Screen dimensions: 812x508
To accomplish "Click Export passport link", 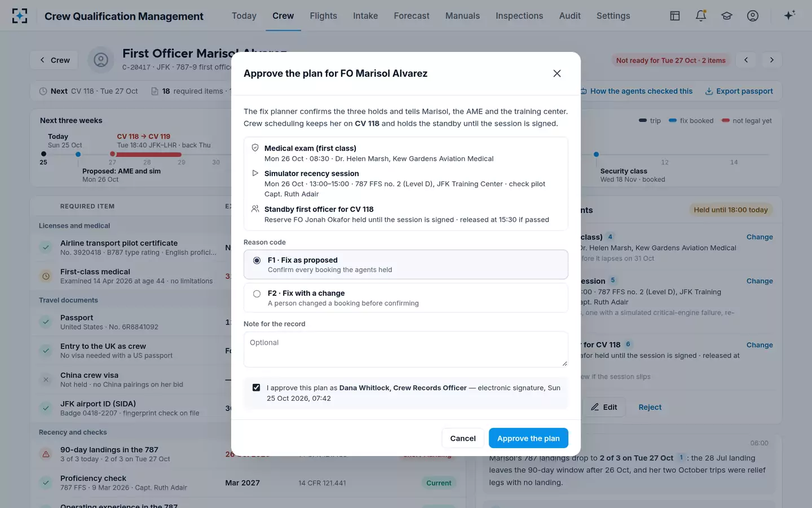I will point(739,91).
